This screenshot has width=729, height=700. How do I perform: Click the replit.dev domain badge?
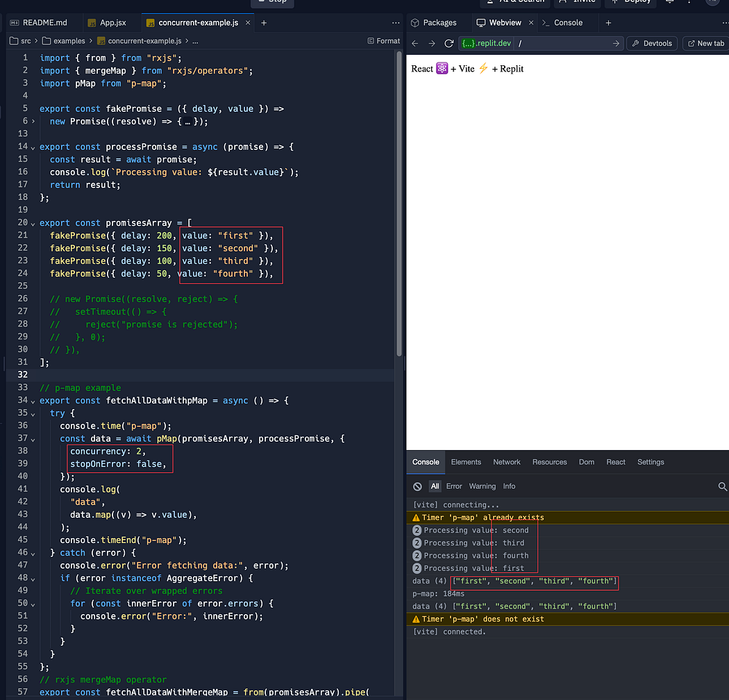(486, 43)
